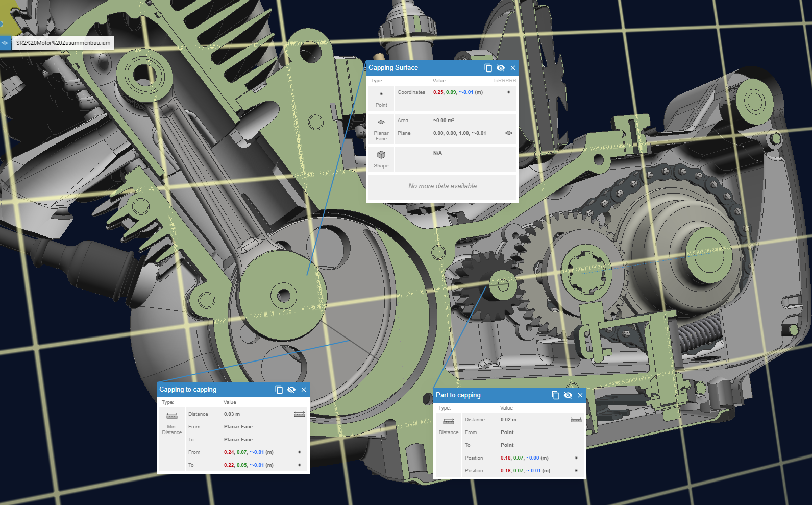812x505 pixels.
Task: Click plane icon at right of Plane row
Action: [x=508, y=133]
